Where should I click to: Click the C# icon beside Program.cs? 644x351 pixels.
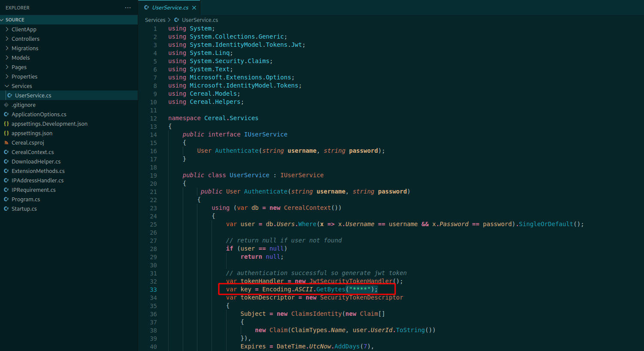click(6, 199)
